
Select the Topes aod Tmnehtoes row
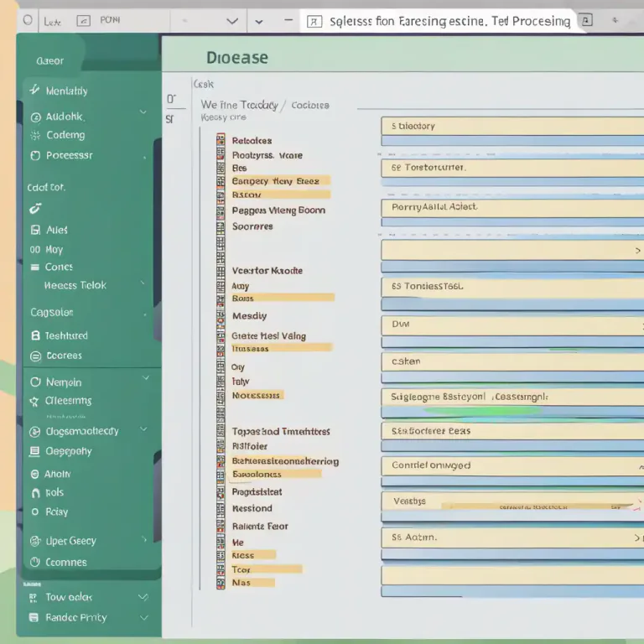(x=281, y=432)
